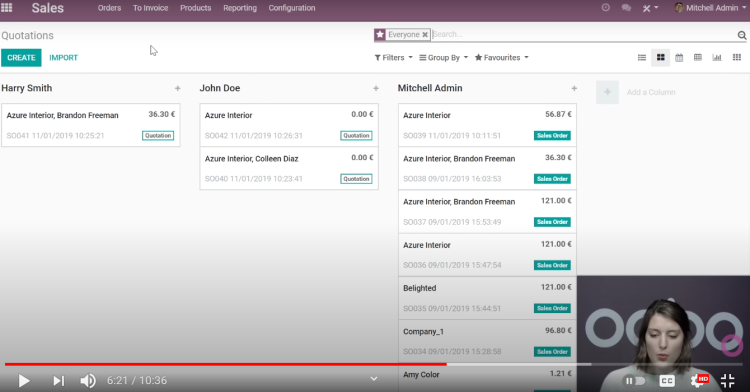
Task: Add a quotation to Harry Smith column
Action: coord(177,88)
